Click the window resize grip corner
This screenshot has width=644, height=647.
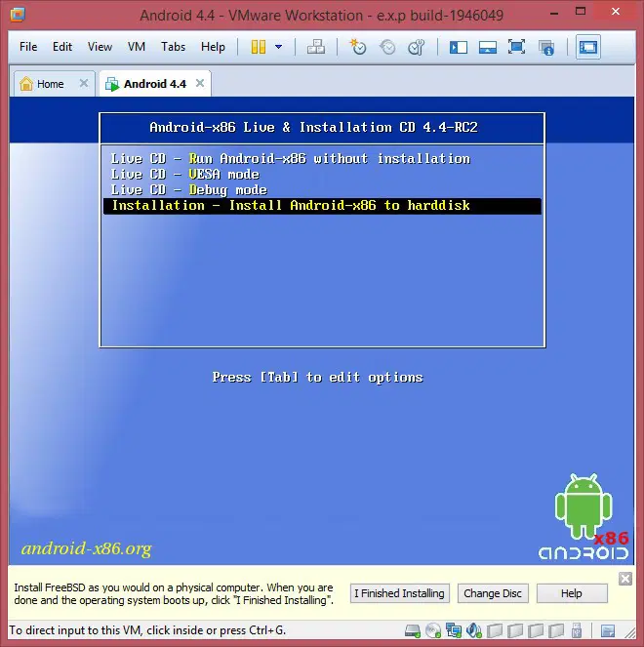click(629, 632)
